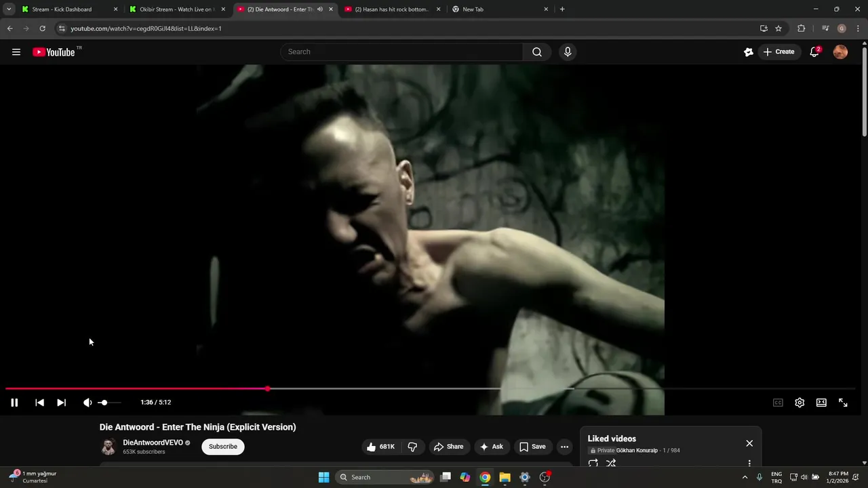This screenshot has width=868, height=488.
Task: Open Chrome's tab search dropdown arrow
Action: coord(9,9)
